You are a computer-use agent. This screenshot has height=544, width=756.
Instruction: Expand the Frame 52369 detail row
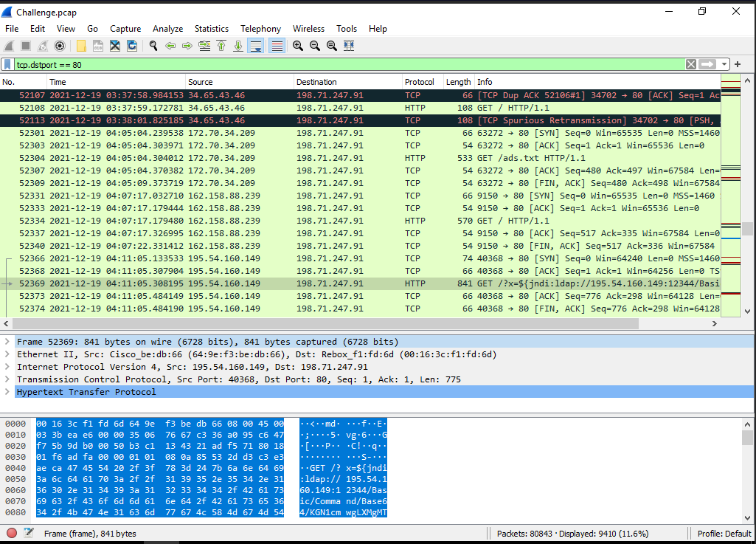point(7,342)
